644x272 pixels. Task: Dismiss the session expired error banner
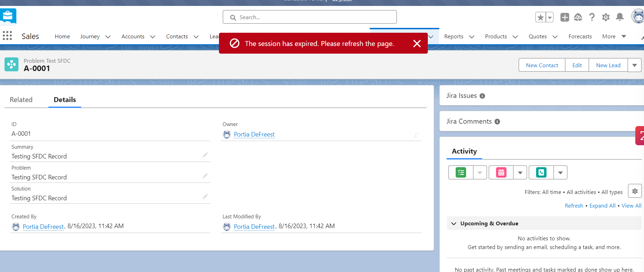(x=417, y=44)
